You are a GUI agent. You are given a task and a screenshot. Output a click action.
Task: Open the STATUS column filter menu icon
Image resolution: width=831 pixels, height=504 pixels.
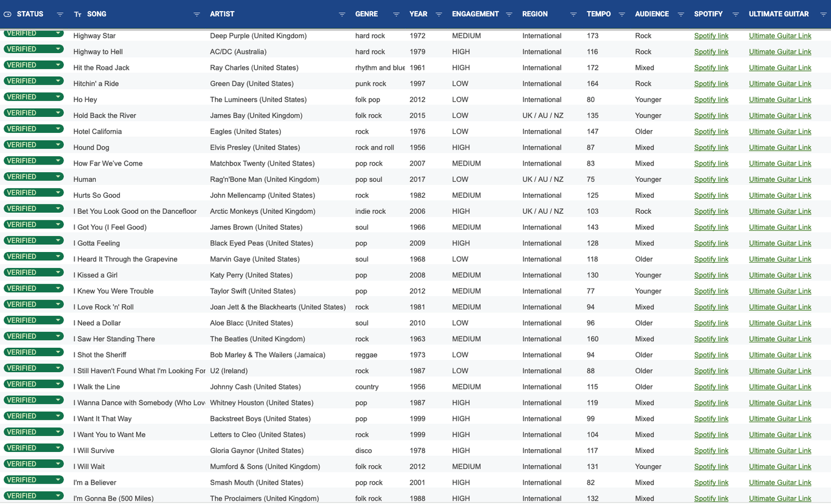point(60,14)
